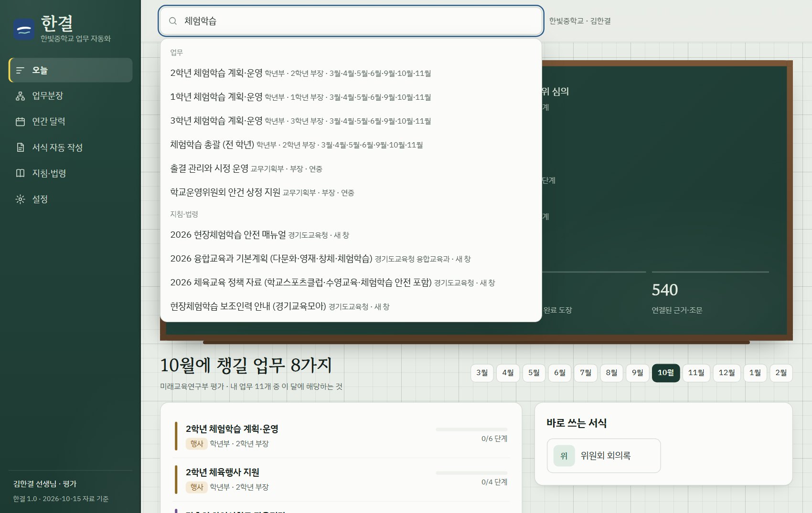Select the 12월 month tab

pyautogui.click(x=727, y=373)
